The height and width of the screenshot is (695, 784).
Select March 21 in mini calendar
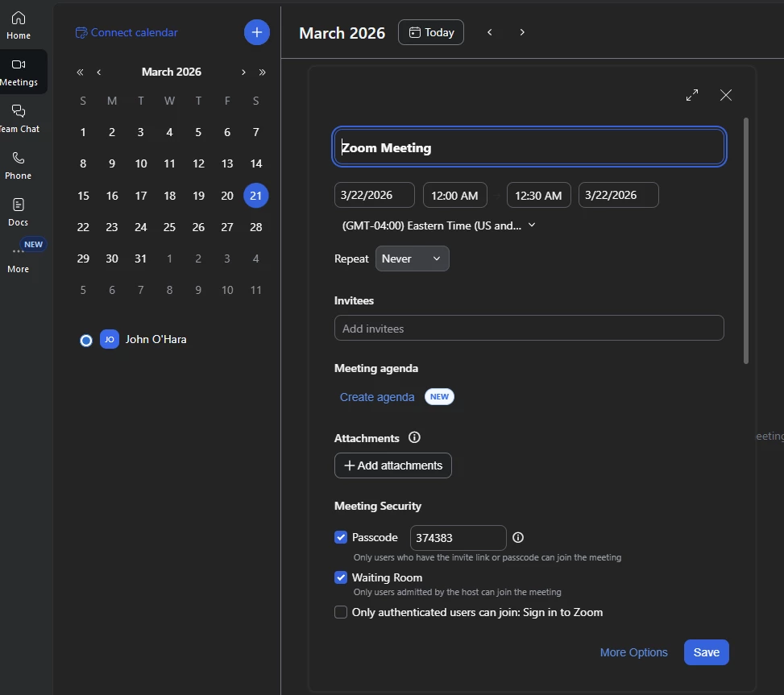click(x=256, y=196)
